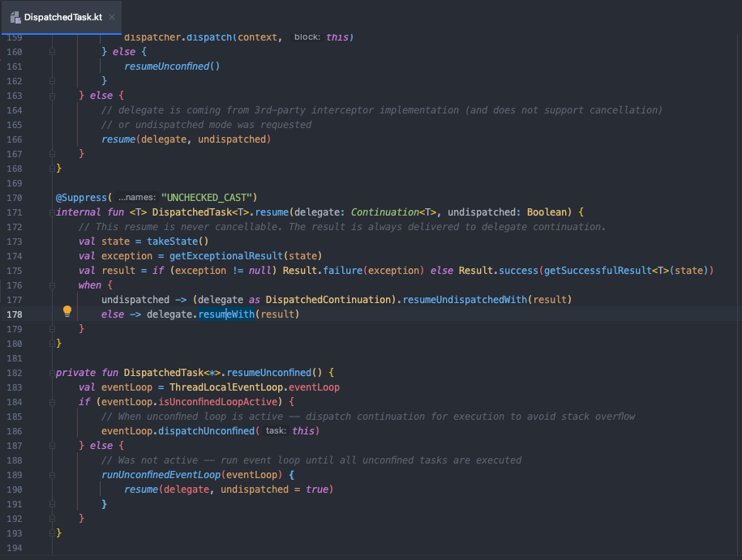Click the comment "or undispatched mode was requested"

click(x=206, y=125)
